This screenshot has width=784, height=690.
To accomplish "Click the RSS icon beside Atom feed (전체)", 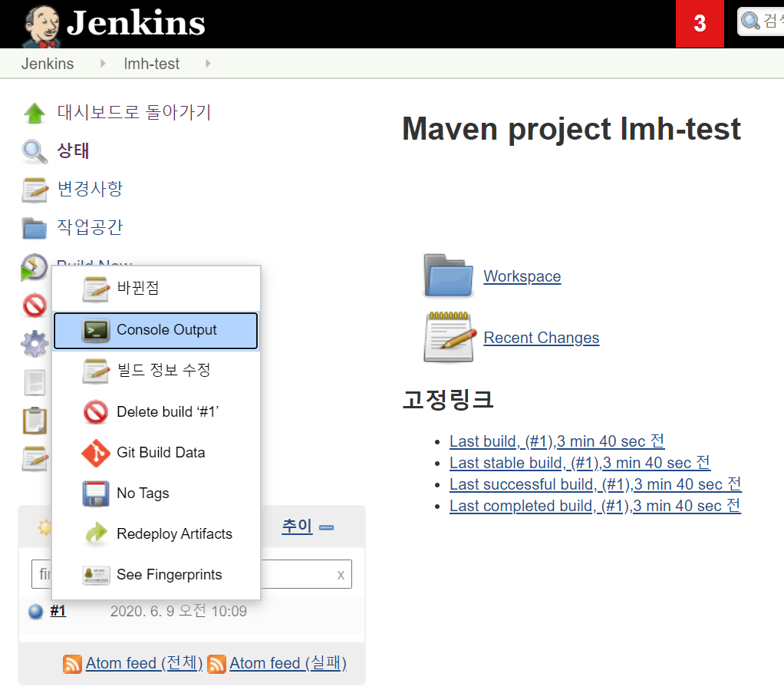I will point(72,664).
